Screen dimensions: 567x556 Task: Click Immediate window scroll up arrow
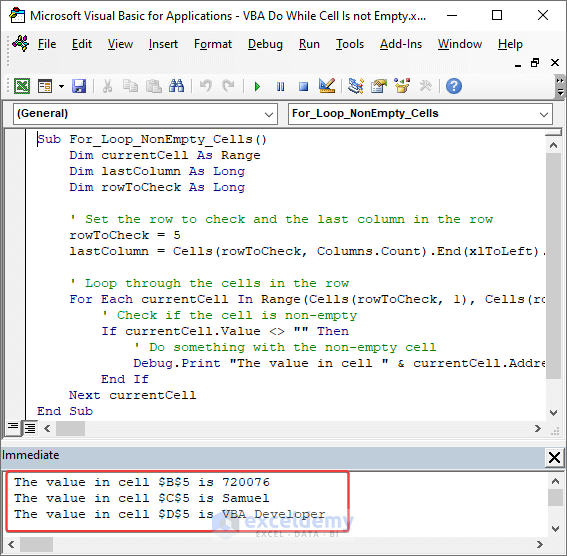point(556,481)
